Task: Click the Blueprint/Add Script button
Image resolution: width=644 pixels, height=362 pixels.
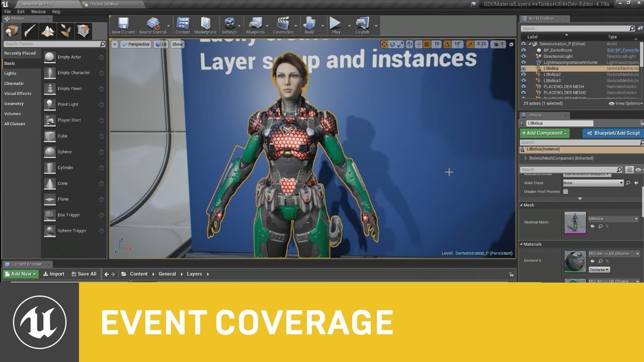Action: pyautogui.click(x=613, y=133)
